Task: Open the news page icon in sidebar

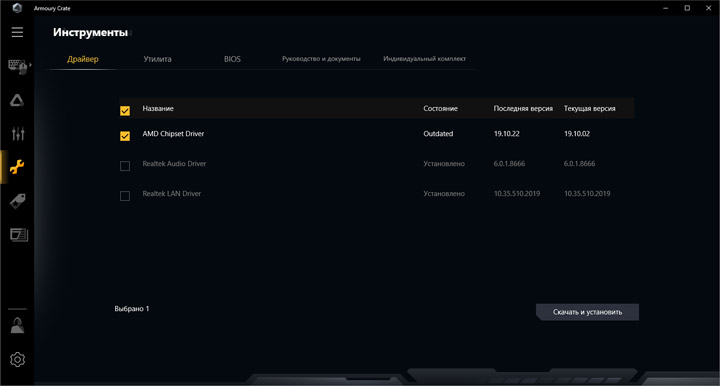Action: [18, 235]
